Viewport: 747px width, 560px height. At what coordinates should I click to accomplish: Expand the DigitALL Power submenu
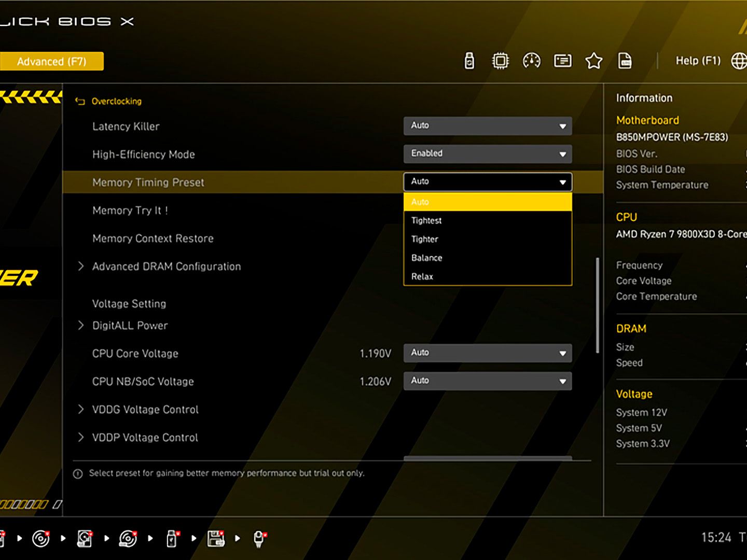point(130,326)
